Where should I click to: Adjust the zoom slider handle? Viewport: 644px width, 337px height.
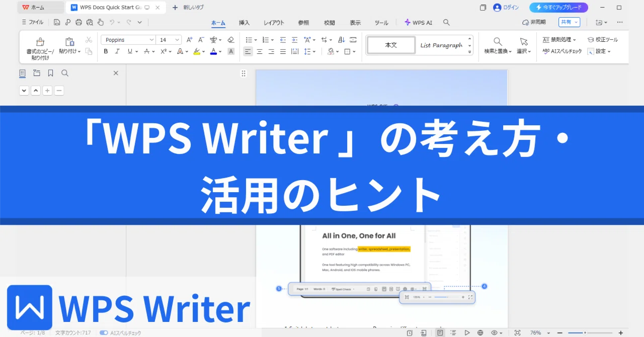[585, 332]
